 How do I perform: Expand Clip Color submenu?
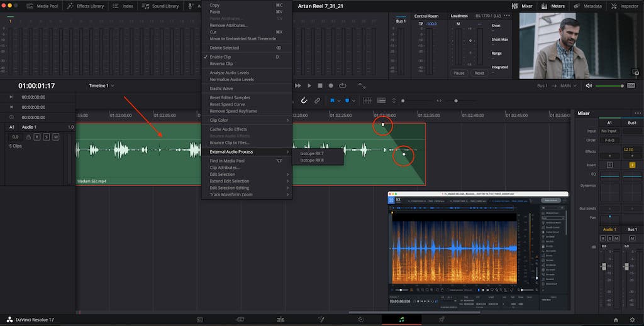[247, 120]
